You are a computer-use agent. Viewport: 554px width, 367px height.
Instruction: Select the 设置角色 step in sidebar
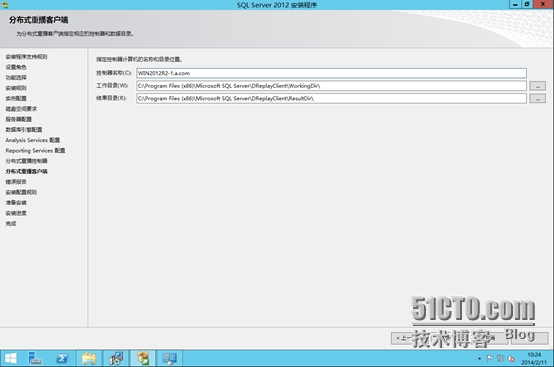pos(16,67)
